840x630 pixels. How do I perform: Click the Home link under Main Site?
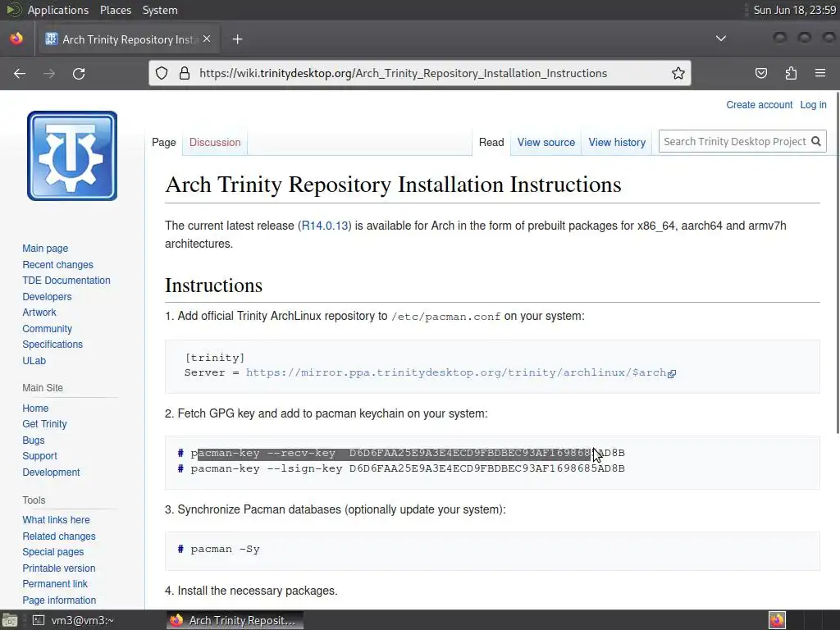click(35, 409)
